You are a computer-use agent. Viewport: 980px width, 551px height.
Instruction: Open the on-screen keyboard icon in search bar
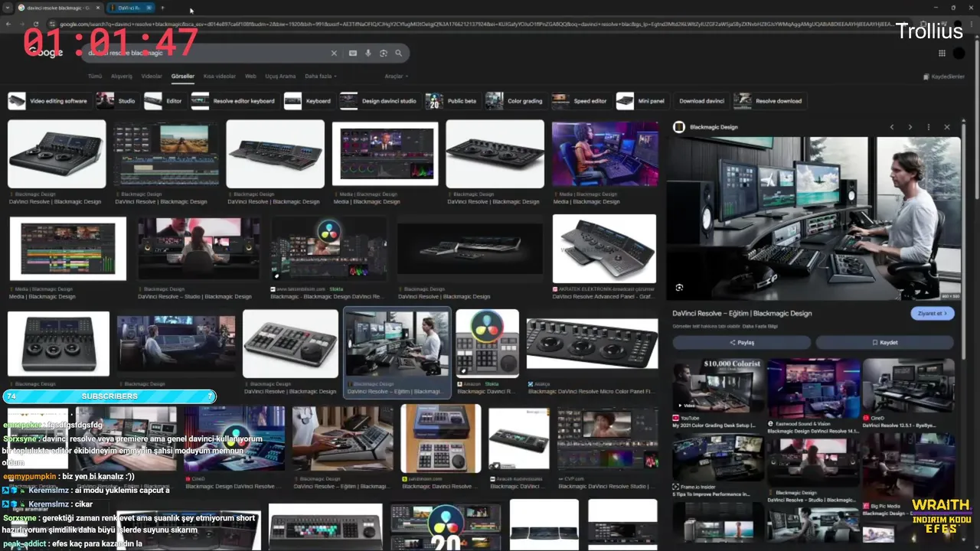(x=352, y=53)
